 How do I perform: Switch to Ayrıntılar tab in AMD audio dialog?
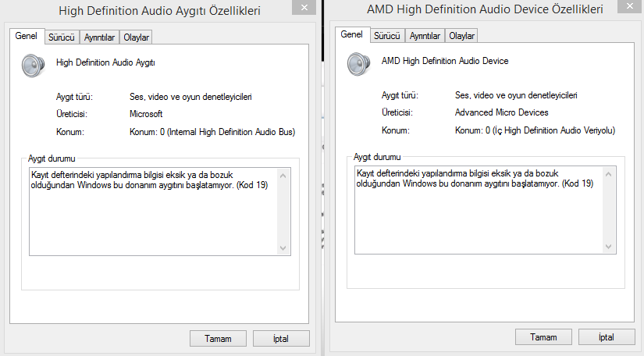[x=425, y=36]
